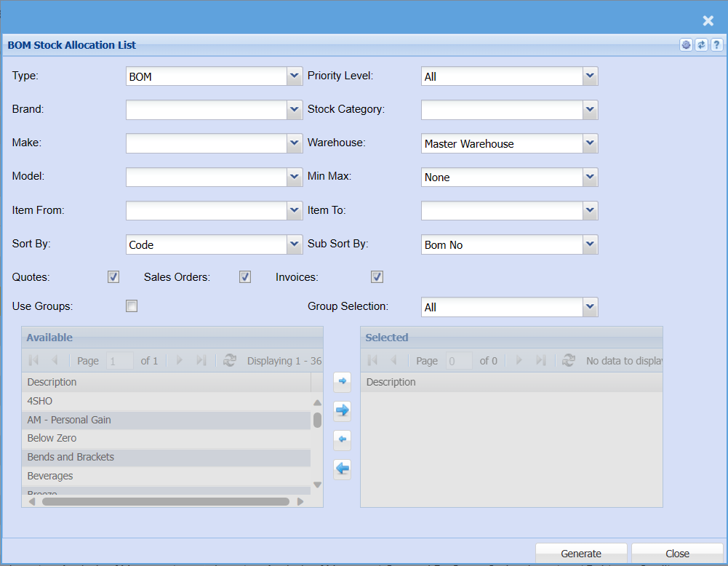Click the Available list horizontal scrollbar

pyautogui.click(x=165, y=501)
